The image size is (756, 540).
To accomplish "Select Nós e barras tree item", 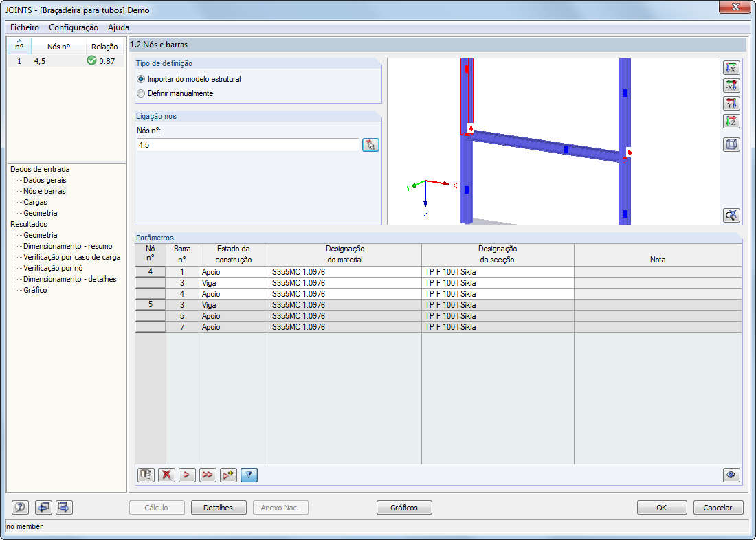I will 45,191.
